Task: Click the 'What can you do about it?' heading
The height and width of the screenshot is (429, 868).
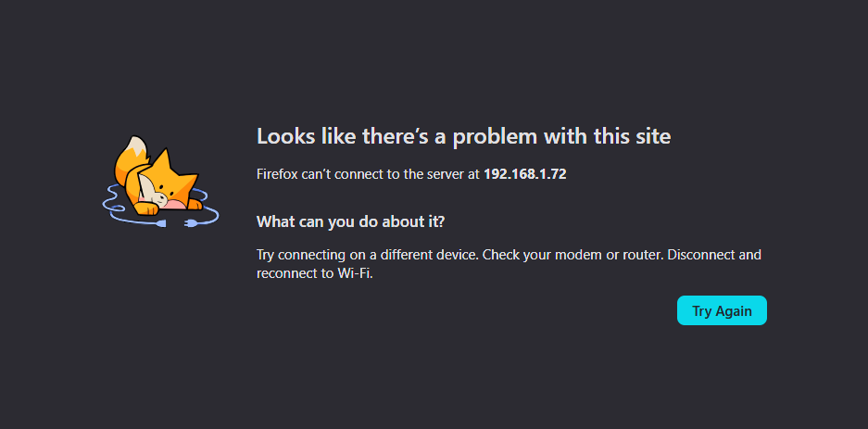Action: (x=351, y=222)
